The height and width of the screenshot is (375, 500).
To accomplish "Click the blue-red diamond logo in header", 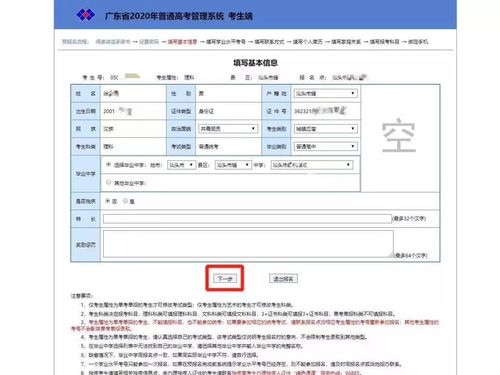I will pyautogui.click(x=86, y=15).
